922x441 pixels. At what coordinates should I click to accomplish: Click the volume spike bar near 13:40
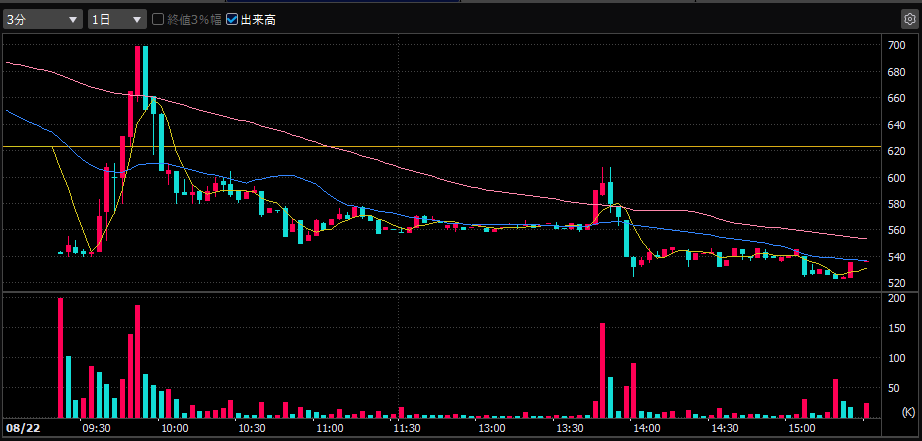(602, 370)
